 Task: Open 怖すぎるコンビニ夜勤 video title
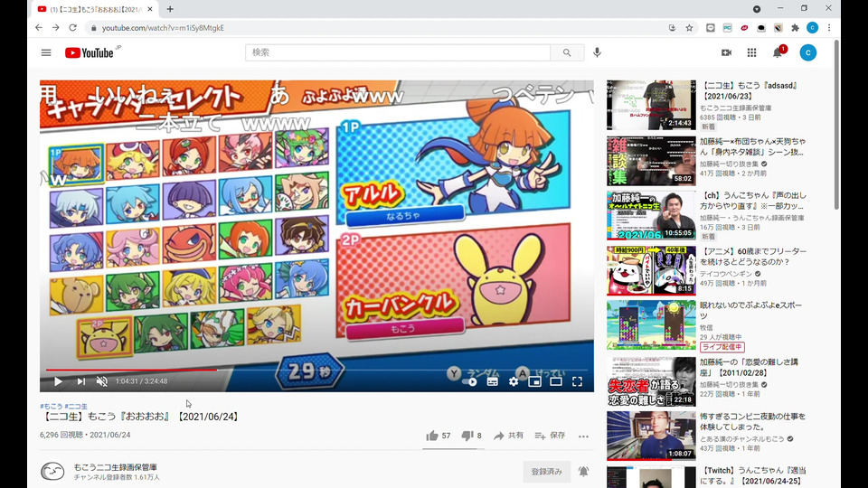point(753,422)
